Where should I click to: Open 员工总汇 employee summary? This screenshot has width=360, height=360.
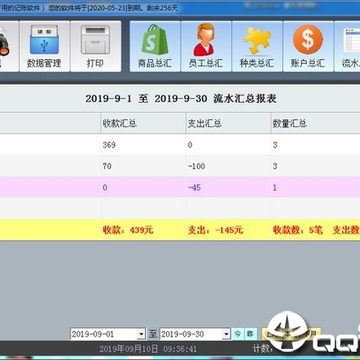[206, 46]
